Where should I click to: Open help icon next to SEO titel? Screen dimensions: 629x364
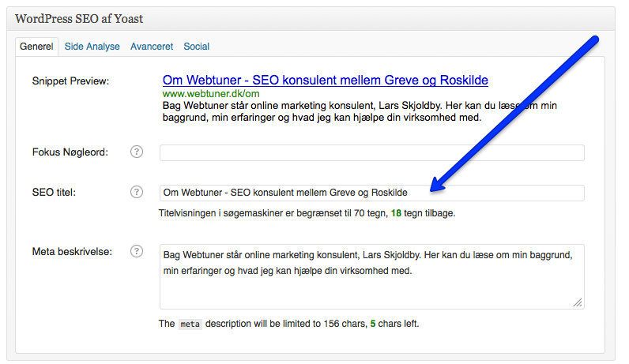pos(137,192)
